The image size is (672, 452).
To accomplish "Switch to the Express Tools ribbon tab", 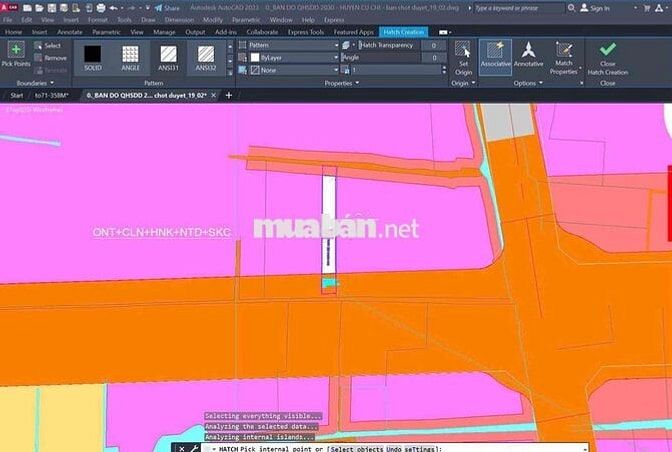I will [306, 32].
